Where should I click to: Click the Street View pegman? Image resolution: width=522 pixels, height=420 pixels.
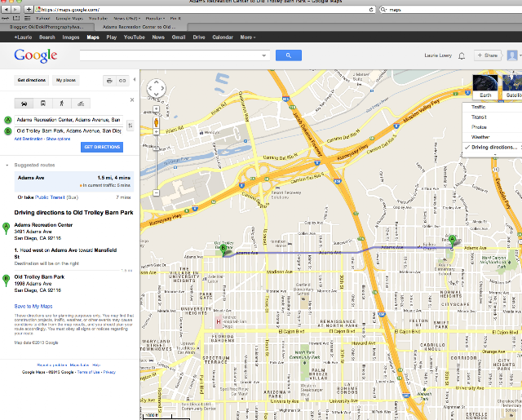[156, 122]
